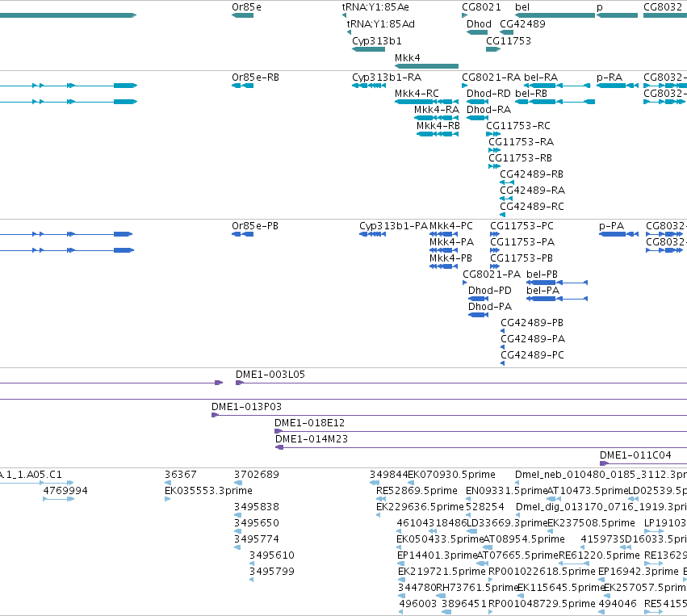687x616 pixels.
Task: Click the DME1-014M23 BAC label
Action: click(x=312, y=439)
